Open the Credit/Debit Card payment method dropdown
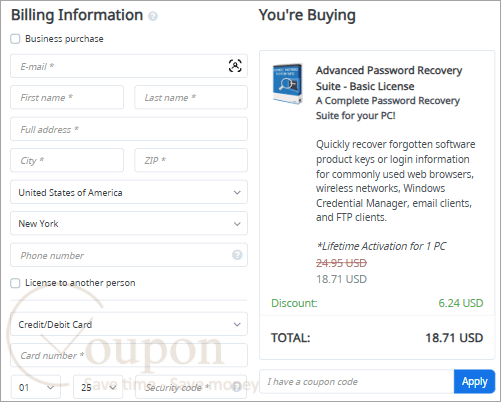 coord(129,324)
